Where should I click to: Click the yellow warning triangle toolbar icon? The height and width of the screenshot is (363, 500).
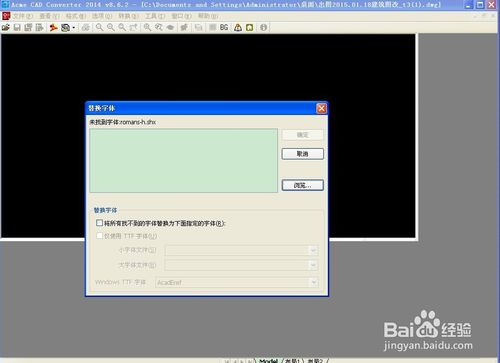pos(238,27)
